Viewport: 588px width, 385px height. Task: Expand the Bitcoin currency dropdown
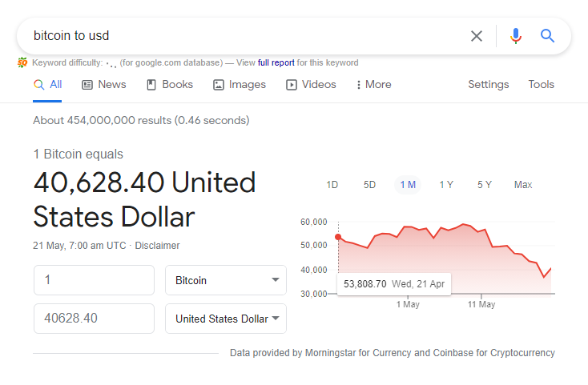coord(226,280)
